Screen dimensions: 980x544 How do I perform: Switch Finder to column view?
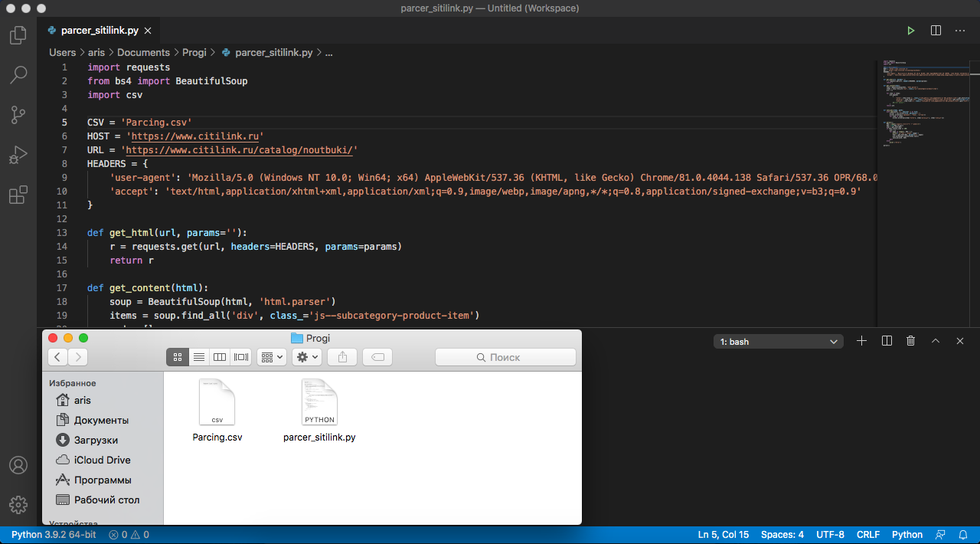(220, 357)
